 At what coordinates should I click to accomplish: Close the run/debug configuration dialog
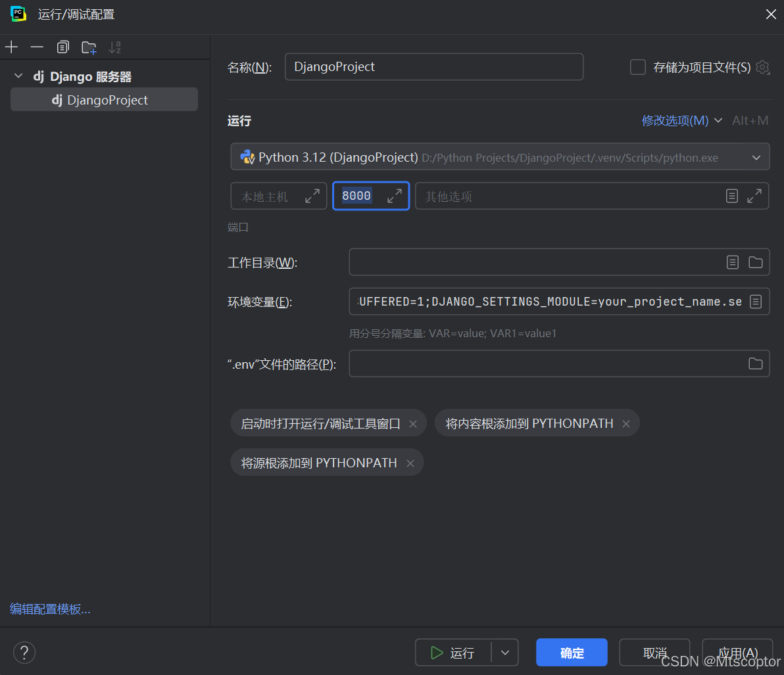point(770,14)
